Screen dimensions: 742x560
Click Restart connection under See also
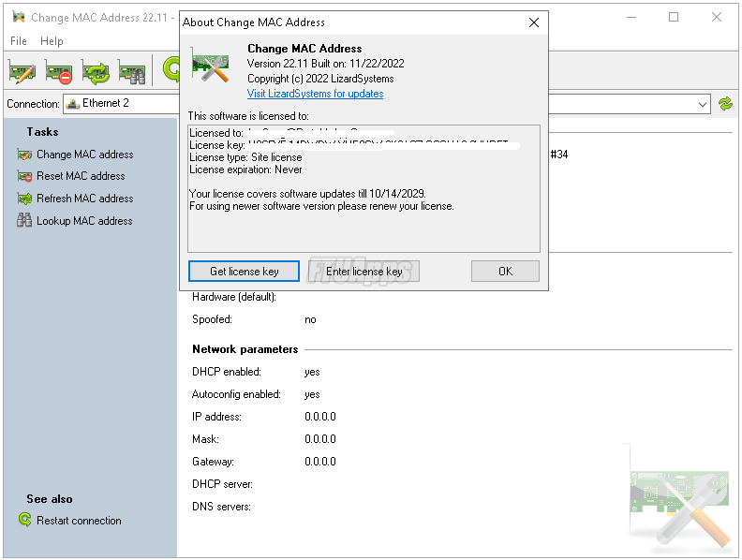point(79,521)
